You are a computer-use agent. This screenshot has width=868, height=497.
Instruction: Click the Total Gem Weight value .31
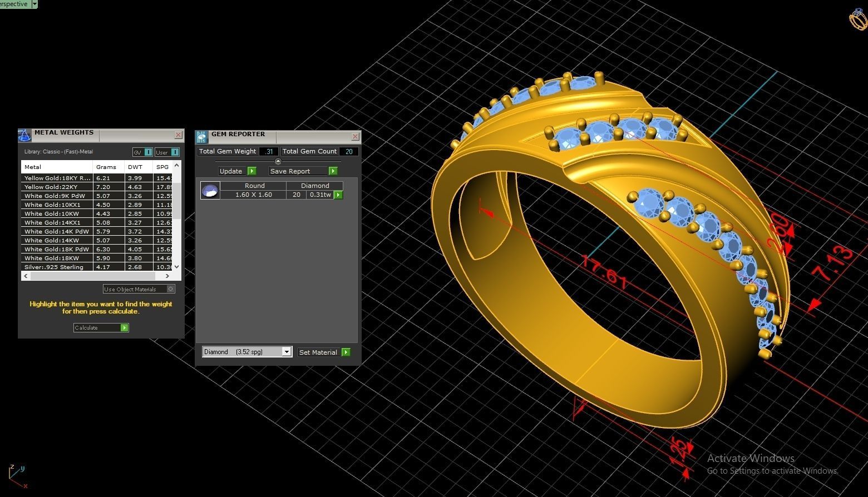269,151
